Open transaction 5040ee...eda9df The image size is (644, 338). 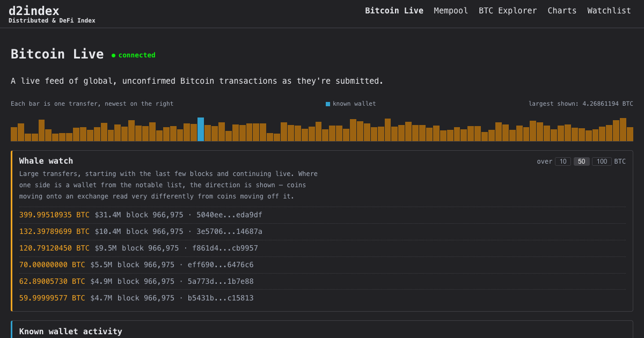pos(229,215)
